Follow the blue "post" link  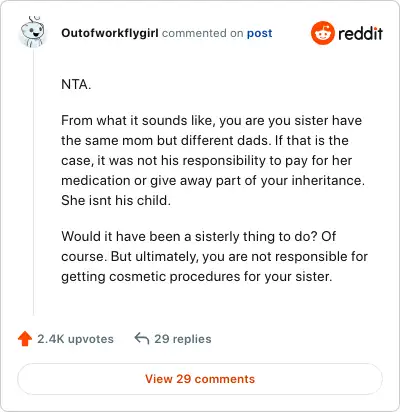point(259,33)
